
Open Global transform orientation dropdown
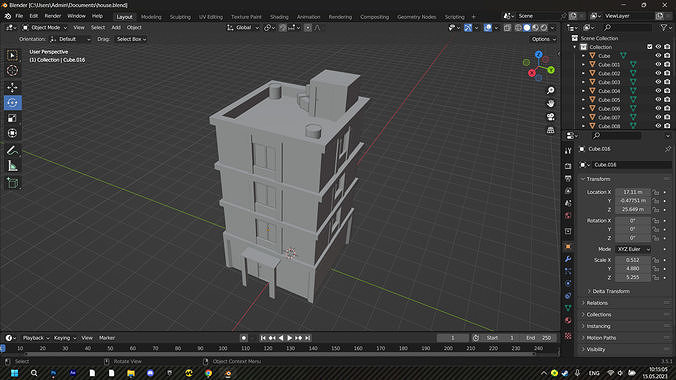click(243, 28)
